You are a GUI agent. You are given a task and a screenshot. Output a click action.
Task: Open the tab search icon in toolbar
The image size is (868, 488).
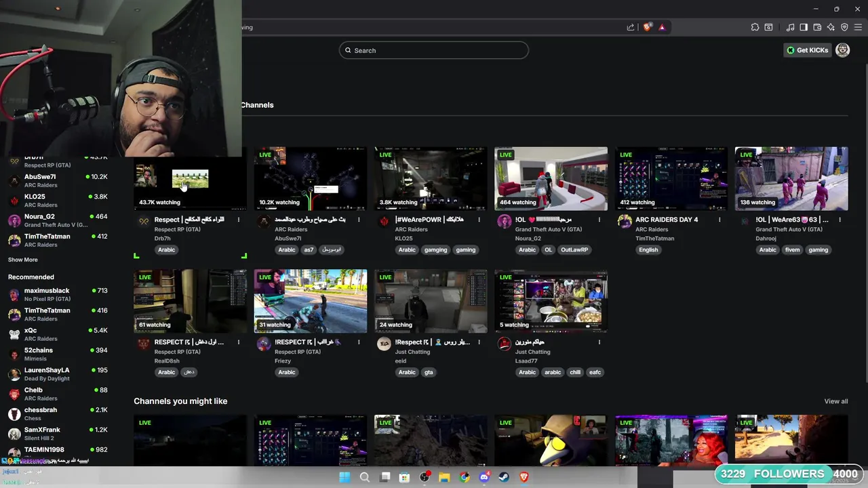[x=768, y=27]
